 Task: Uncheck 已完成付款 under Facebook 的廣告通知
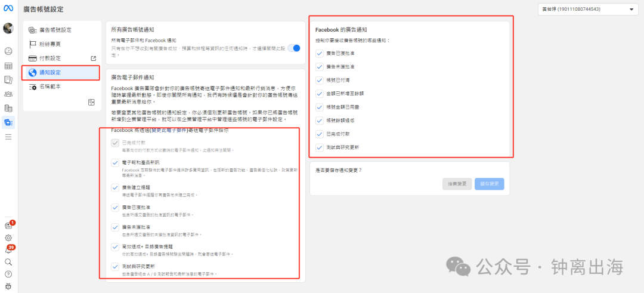tap(319, 134)
